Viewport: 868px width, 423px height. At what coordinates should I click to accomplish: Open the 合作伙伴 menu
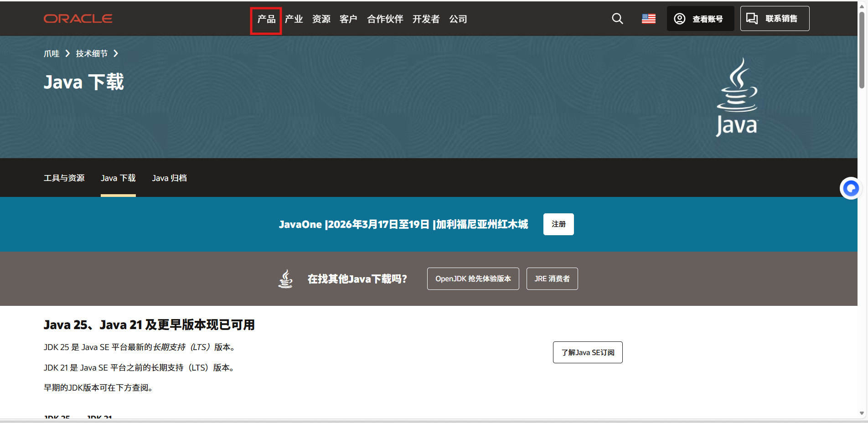(385, 19)
